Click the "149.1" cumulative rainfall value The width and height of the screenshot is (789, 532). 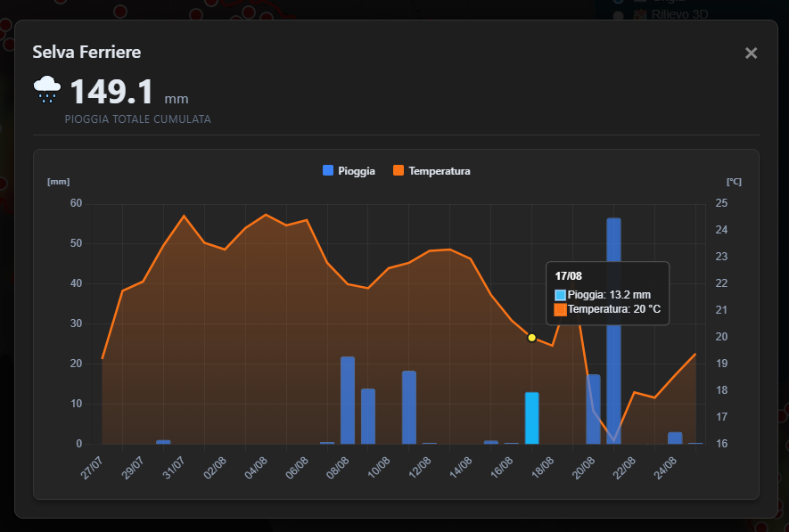click(111, 92)
